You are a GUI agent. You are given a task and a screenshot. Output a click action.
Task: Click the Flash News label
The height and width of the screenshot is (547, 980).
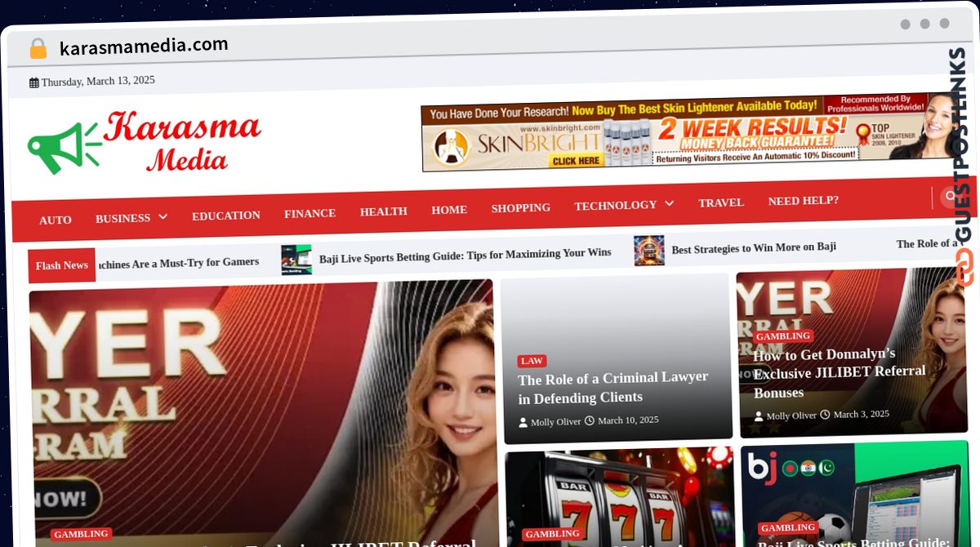[62, 265]
